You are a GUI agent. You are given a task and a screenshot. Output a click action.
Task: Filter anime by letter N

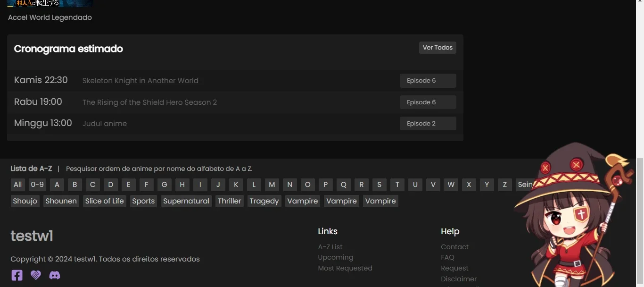289,185
